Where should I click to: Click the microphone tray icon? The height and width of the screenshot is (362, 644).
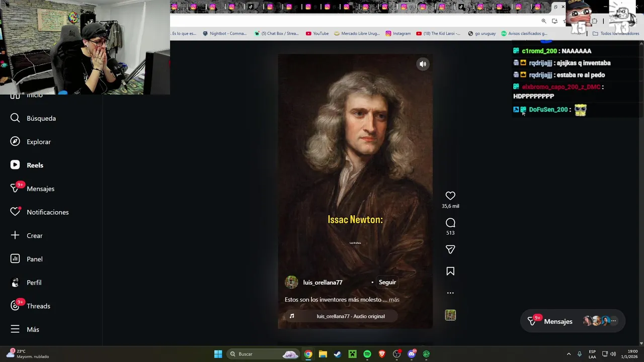coord(580,354)
